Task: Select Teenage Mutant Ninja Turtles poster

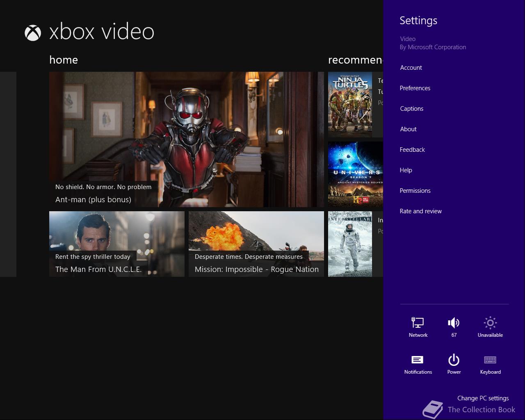Action: pyautogui.click(x=350, y=105)
